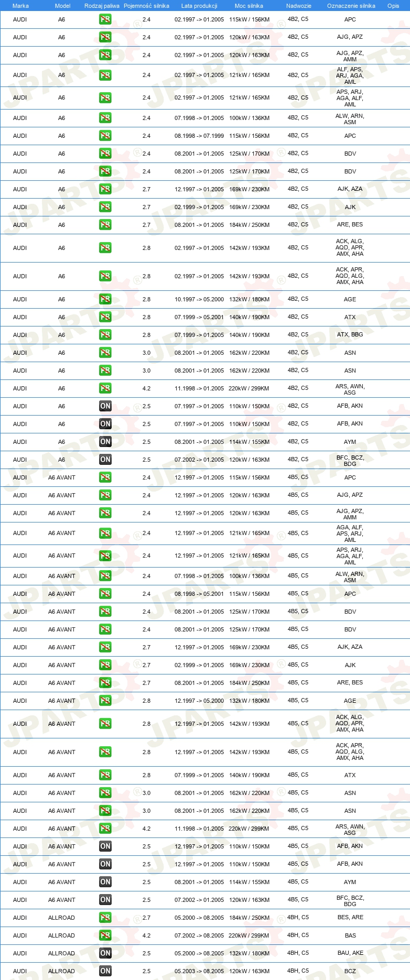Click PB icon in A6 ATX, BBG row
Viewport: 410px width, 980px height.
[105, 335]
